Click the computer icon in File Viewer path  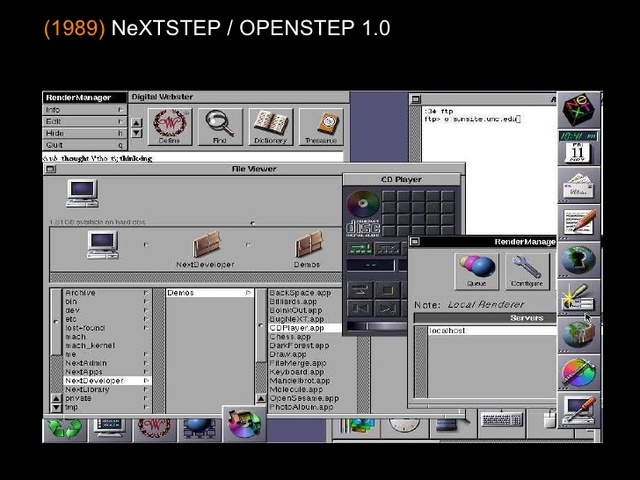pos(103,244)
